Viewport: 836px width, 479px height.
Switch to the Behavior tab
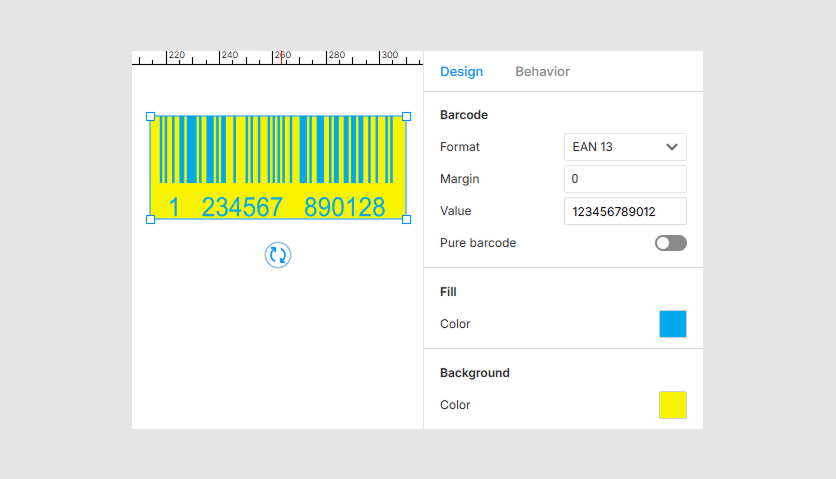point(542,72)
